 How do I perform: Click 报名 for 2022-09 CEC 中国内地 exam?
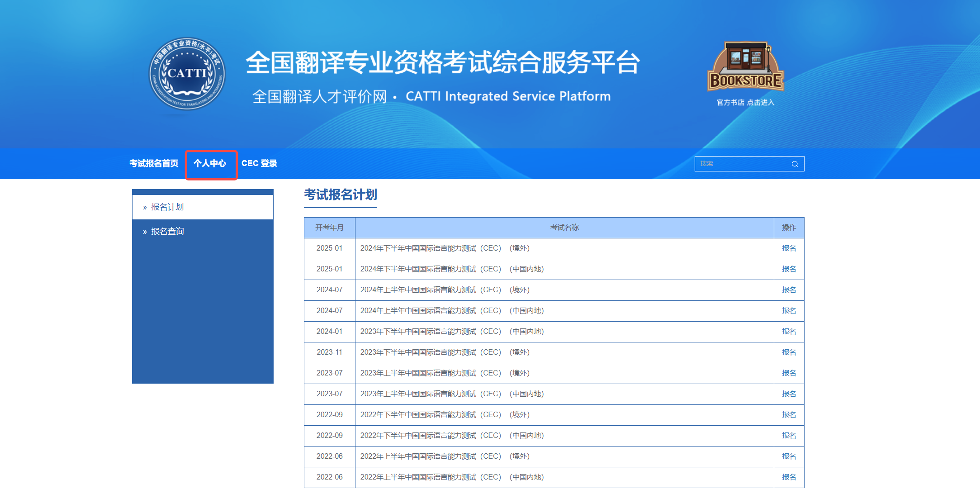click(x=789, y=436)
